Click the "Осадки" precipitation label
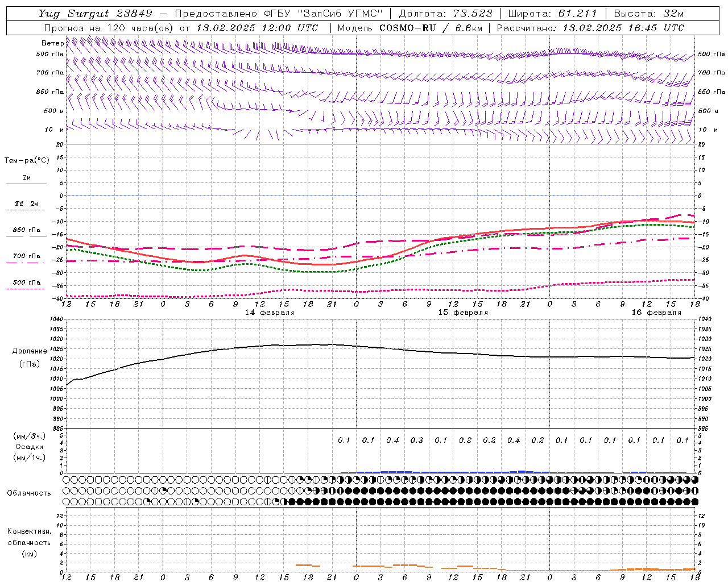728x582 pixels. [x=29, y=447]
